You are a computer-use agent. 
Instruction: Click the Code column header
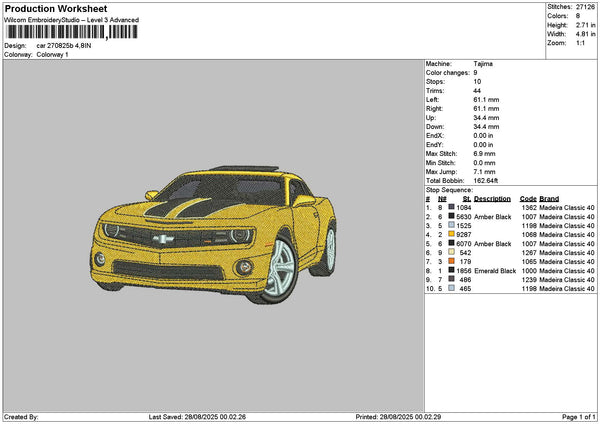[528, 198]
